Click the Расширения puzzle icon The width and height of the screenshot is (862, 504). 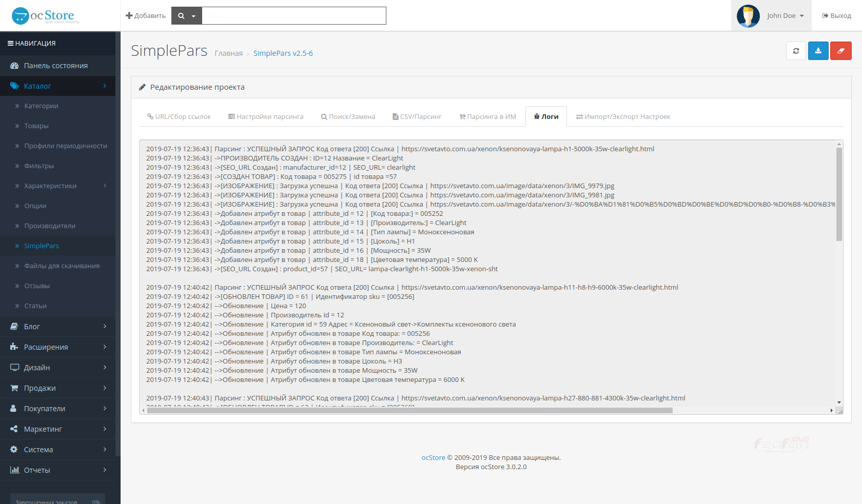[x=14, y=347]
